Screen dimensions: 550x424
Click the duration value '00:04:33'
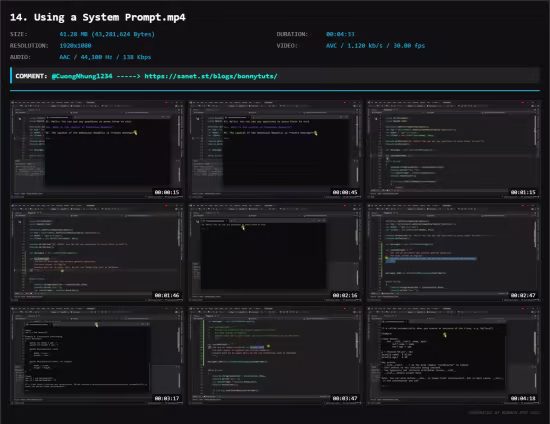coord(340,34)
